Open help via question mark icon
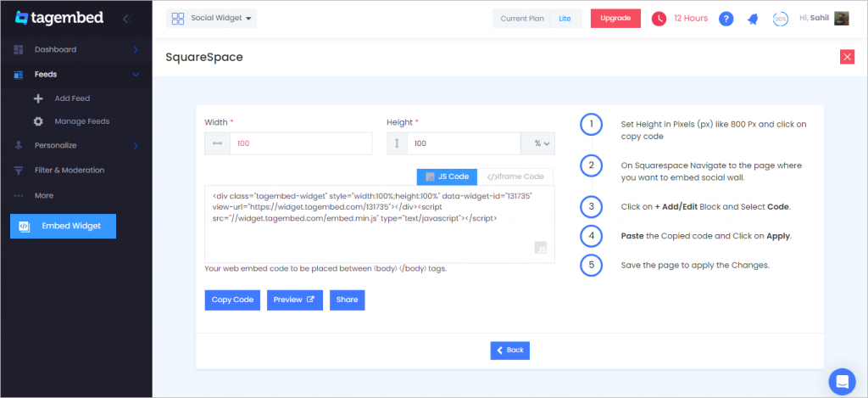868x398 pixels. point(726,19)
